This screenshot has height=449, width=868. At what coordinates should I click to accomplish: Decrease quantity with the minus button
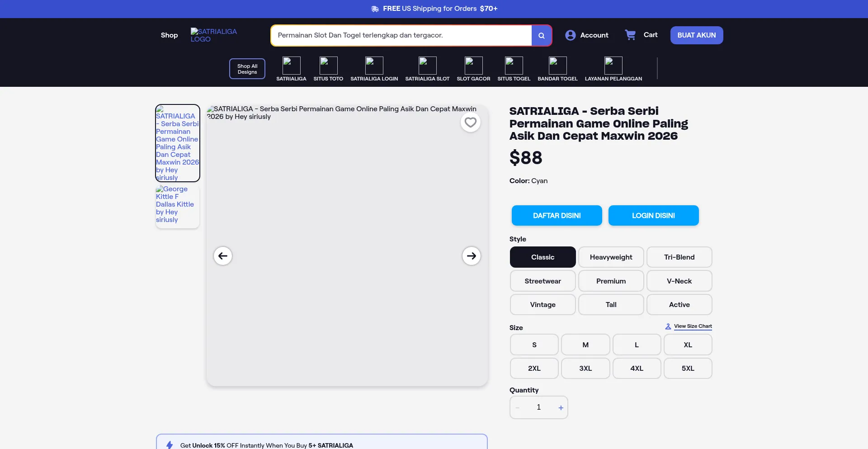pyautogui.click(x=517, y=408)
